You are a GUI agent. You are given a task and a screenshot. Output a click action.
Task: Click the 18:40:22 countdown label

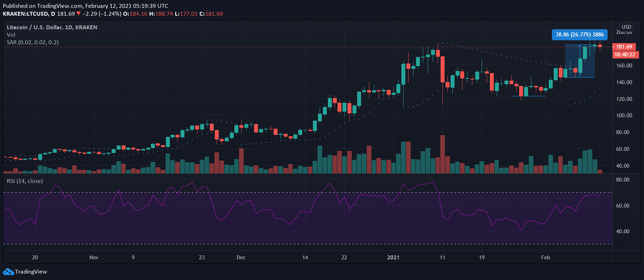pyautogui.click(x=625, y=55)
